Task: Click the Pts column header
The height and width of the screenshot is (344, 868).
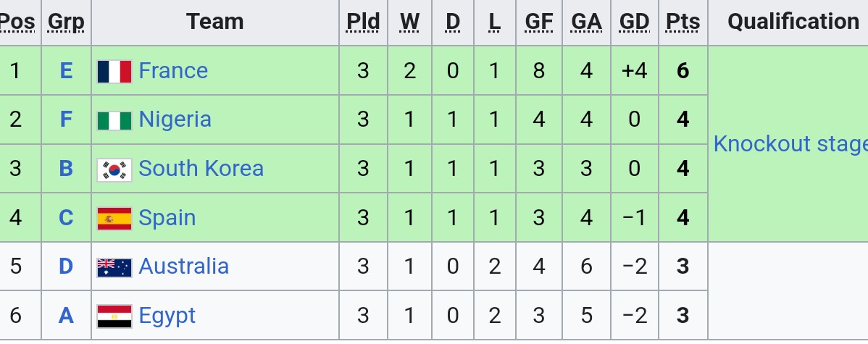Action: coord(683,22)
